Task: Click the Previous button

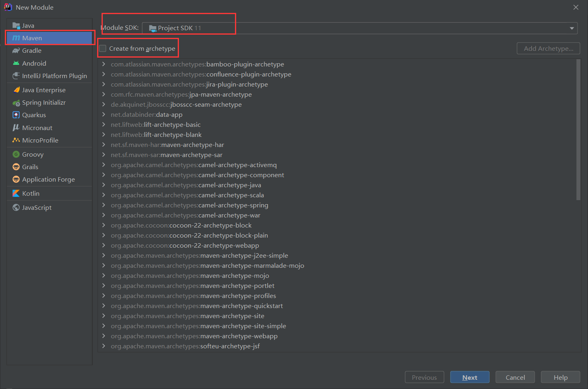Action: point(424,377)
